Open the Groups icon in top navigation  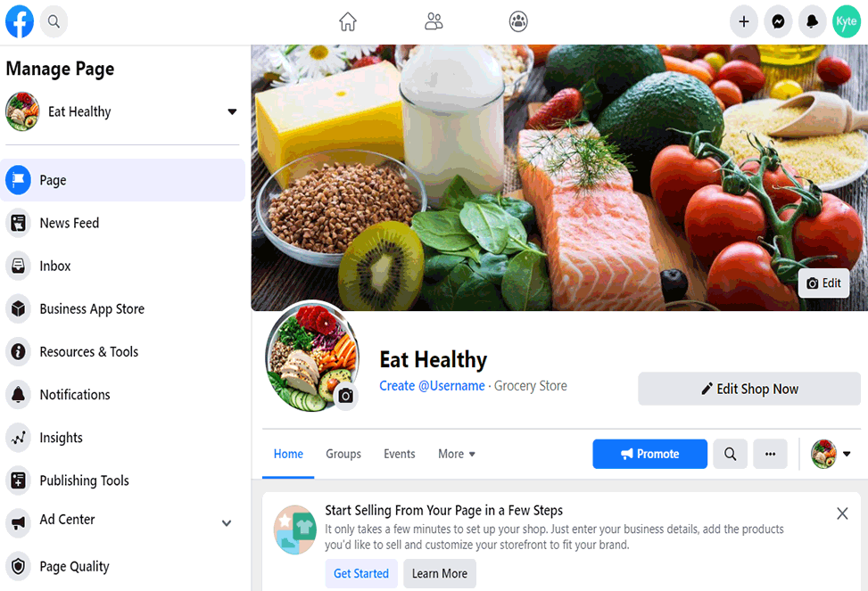[518, 21]
